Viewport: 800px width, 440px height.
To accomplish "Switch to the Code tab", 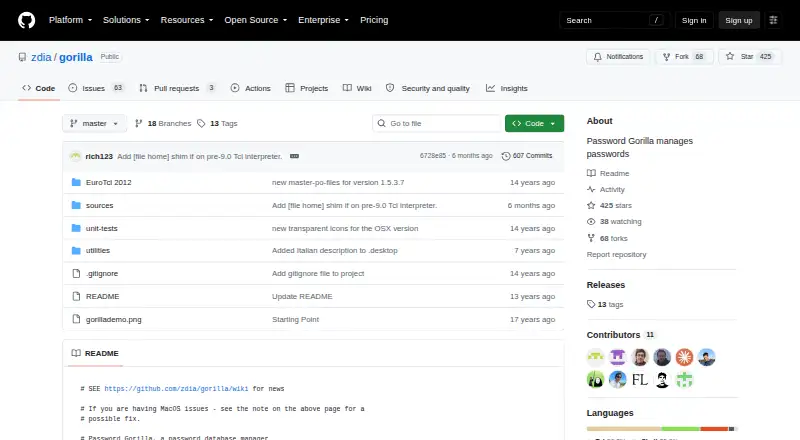I will 39,88.
